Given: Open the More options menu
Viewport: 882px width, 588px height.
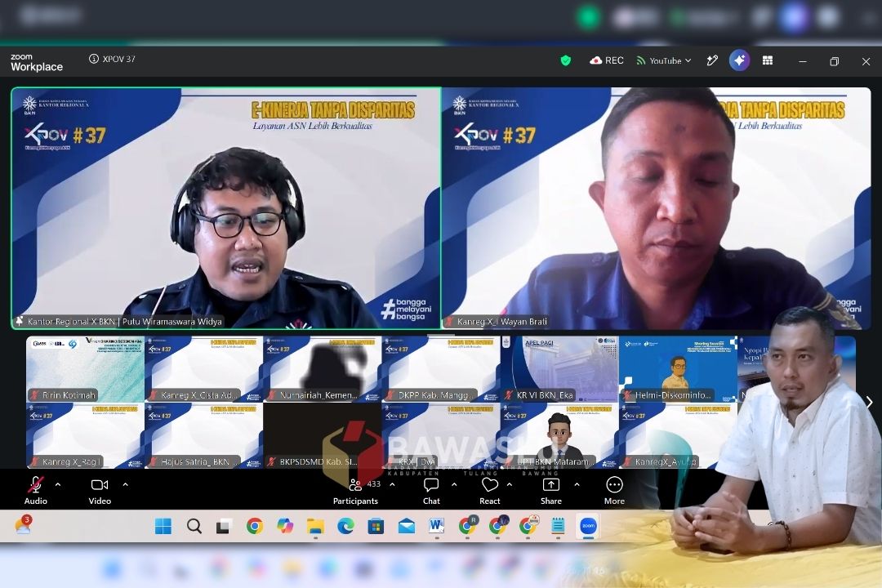Looking at the screenshot, I should point(614,490).
